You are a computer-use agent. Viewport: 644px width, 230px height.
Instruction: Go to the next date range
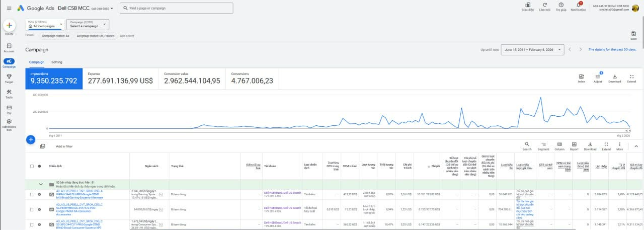point(581,49)
